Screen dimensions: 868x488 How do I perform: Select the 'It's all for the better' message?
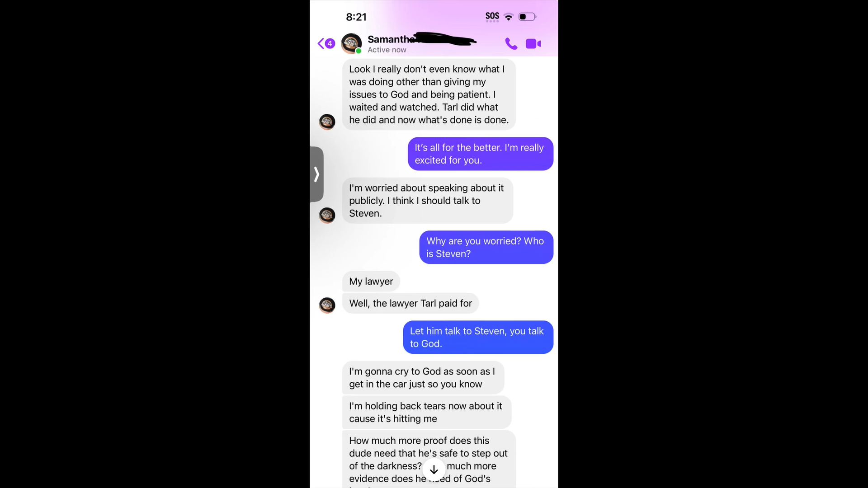(x=481, y=154)
